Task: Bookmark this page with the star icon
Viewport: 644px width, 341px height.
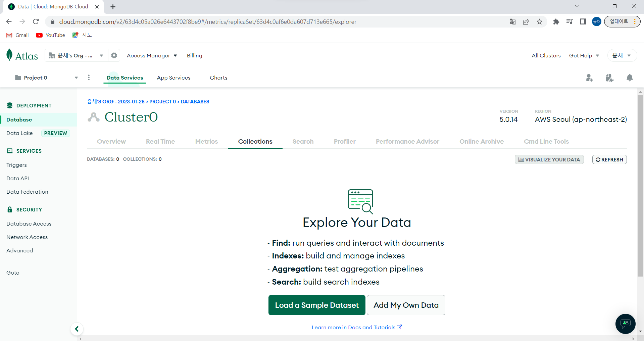Action: pos(540,22)
